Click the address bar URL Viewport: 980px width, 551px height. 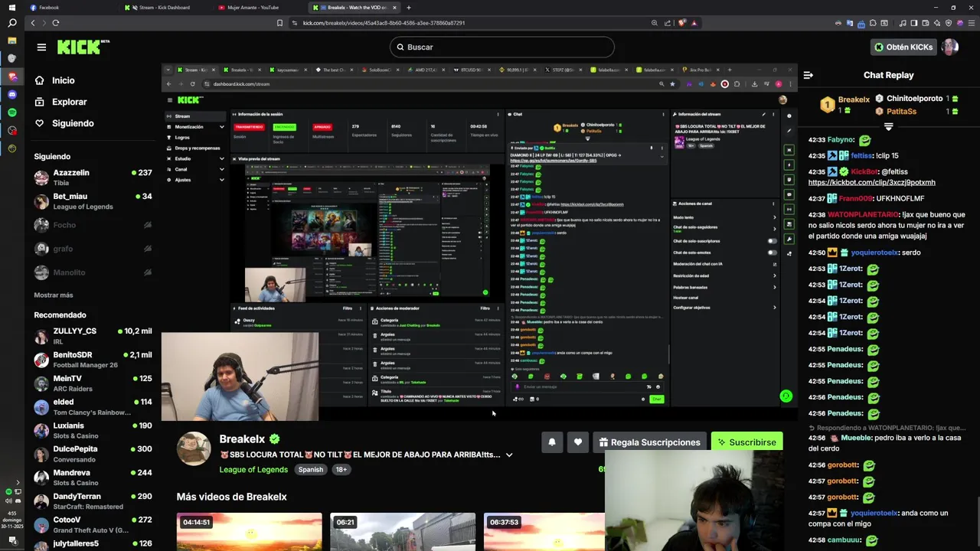[384, 23]
